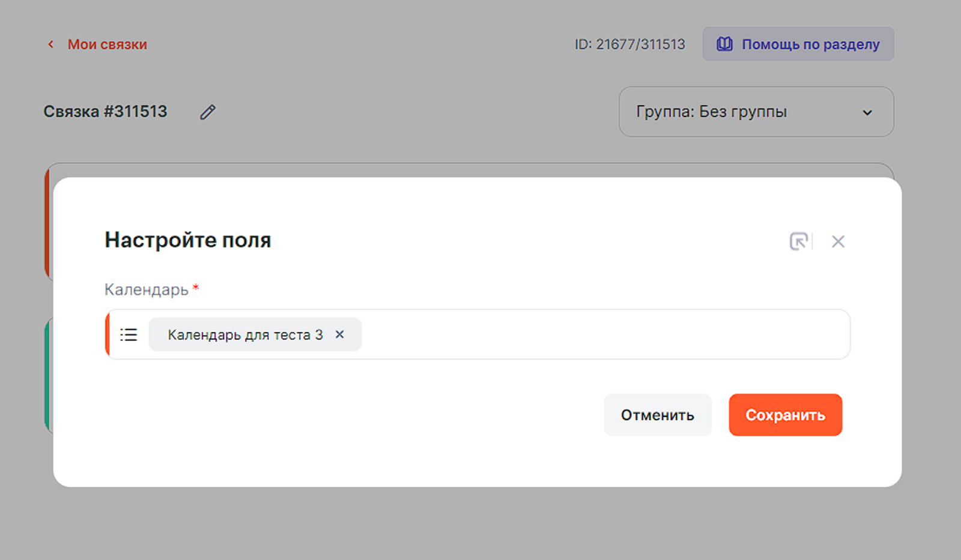Select the Календарь для теста 3 chip
Screen dimensions: 961x560
[x=245, y=335]
